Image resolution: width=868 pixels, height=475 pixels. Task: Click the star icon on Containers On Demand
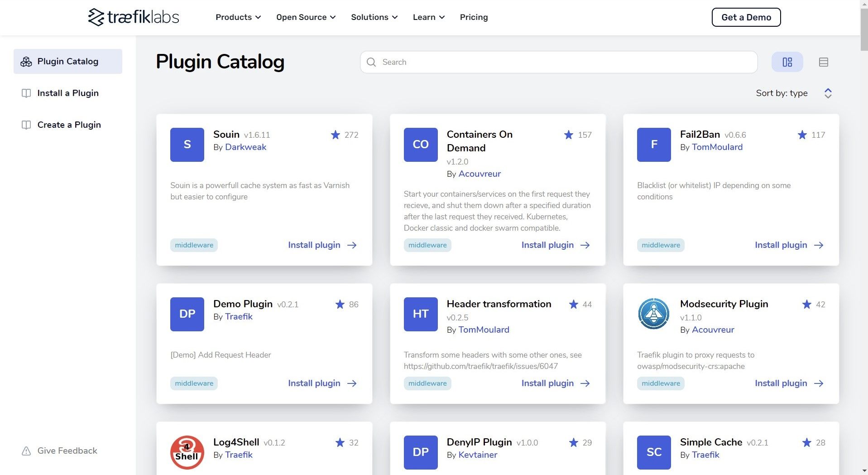(x=569, y=135)
